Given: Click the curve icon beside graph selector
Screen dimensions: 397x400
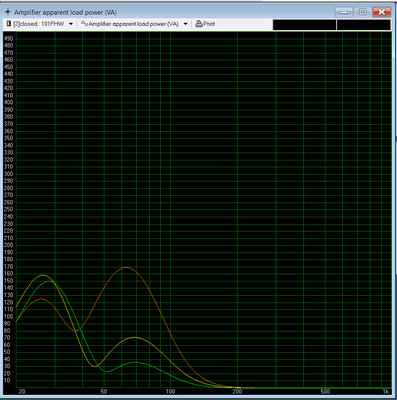Looking at the screenshot, I should [x=84, y=24].
